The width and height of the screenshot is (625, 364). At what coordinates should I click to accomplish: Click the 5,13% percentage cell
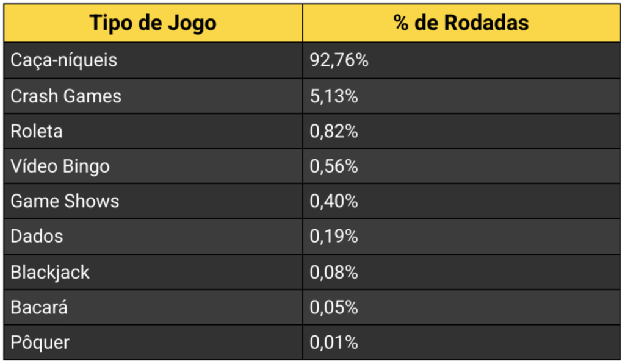[x=334, y=96]
